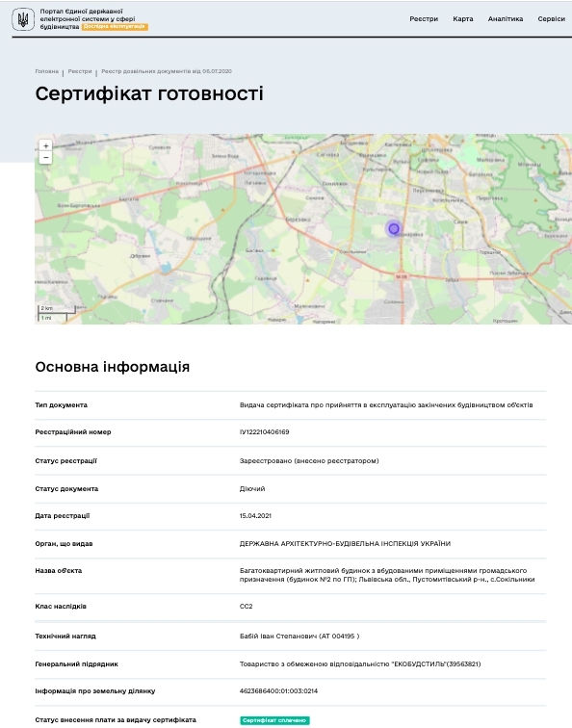572x728 pixels.
Task: Select registration date 15.04.2021
Action: click(255, 516)
